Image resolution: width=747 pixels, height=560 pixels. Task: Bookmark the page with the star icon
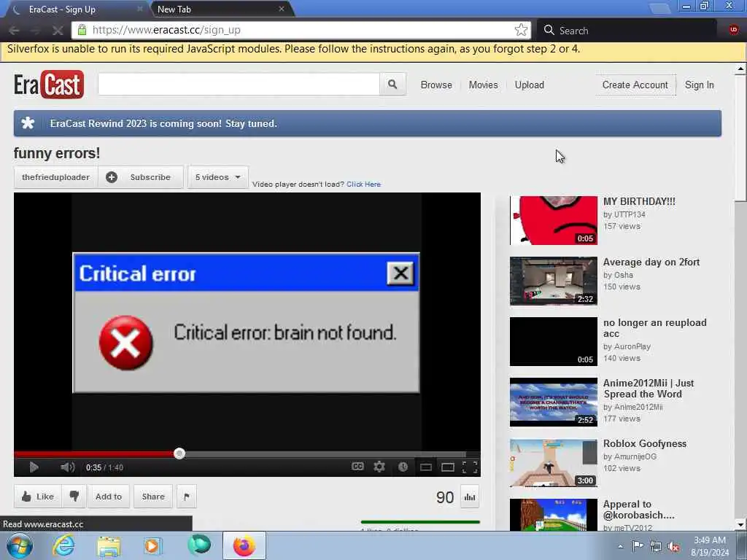click(521, 30)
